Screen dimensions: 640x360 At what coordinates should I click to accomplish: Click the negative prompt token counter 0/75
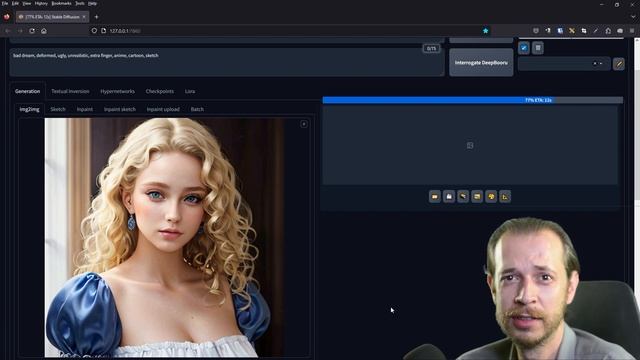pyautogui.click(x=431, y=48)
